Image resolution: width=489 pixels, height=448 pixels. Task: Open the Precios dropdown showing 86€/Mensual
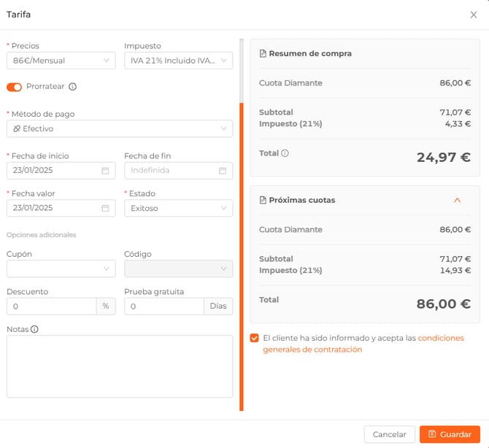pyautogui.click(x=61, y=61)
